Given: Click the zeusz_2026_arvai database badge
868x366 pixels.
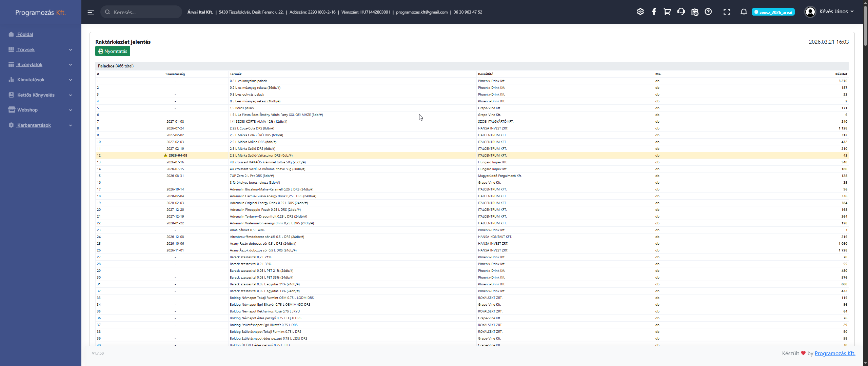Looking at the screenshot, I should pyautogui.click(x=773, y=12).
